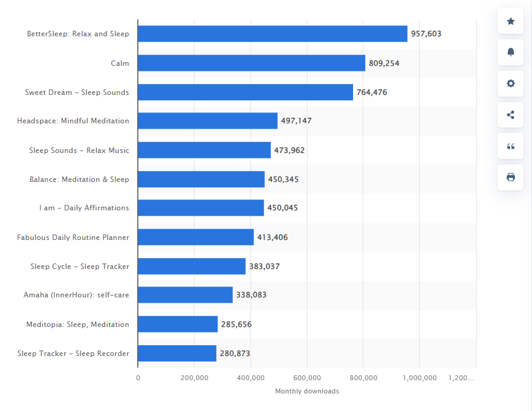Click the Sleep Tracker – Sleep Recorder bar
Viewport: 532px width, 411px height.
tap(177, 353)
